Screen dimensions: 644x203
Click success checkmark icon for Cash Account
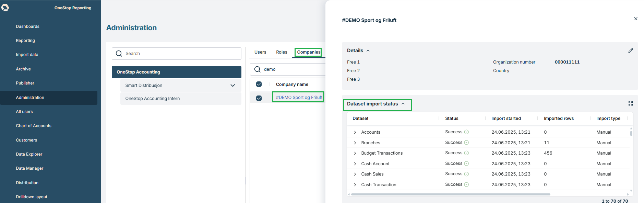coord(466,163)
